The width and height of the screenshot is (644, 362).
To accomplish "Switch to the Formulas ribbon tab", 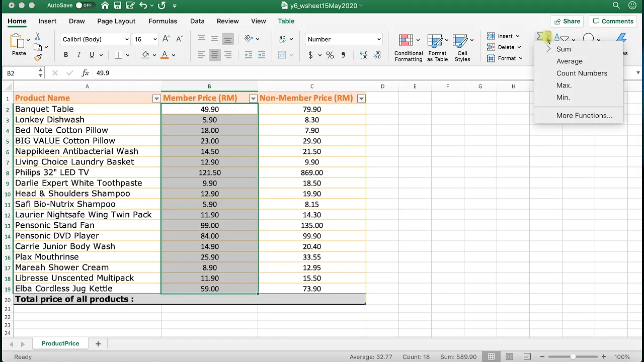I will pyautogui.click(x=163, y=21).
